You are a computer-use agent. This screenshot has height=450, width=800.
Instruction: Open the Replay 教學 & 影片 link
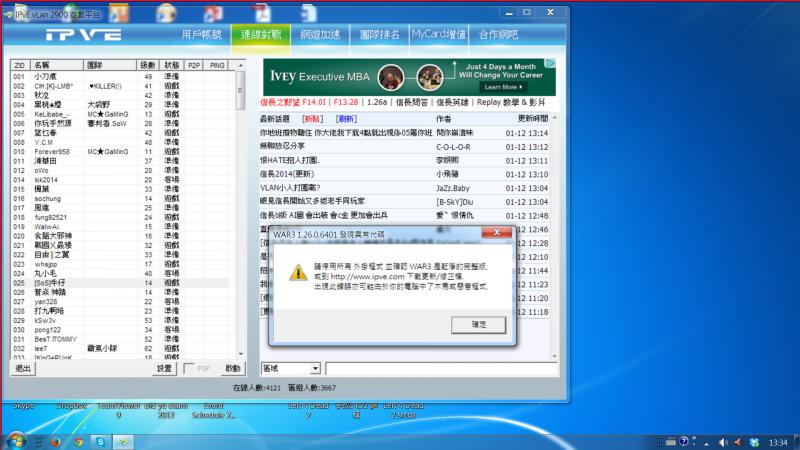[x=511, y=102]
